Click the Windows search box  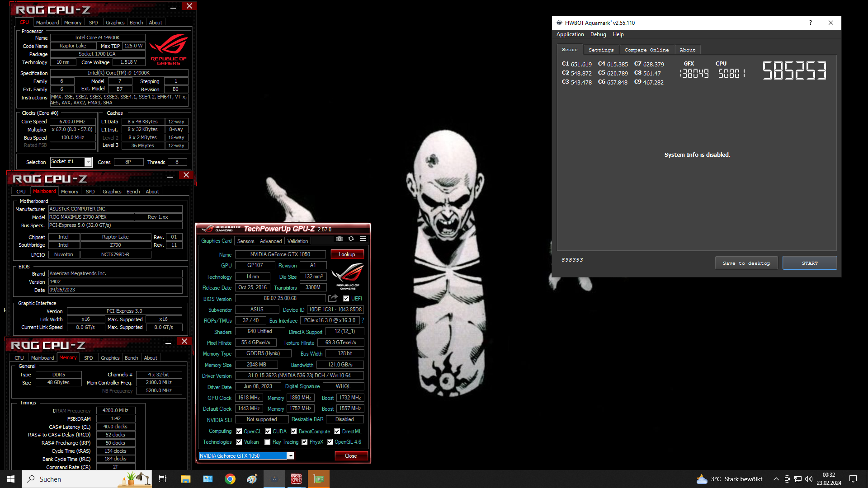87,479
